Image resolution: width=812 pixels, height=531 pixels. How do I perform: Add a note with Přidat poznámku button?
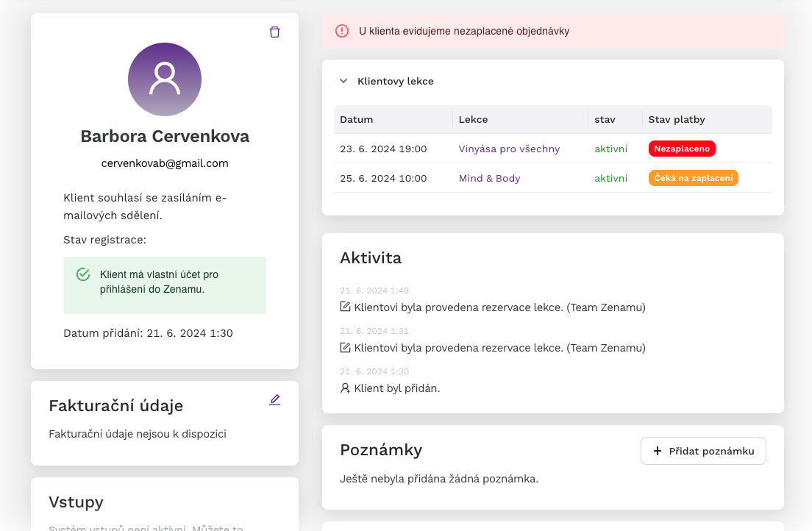(703, 452)
